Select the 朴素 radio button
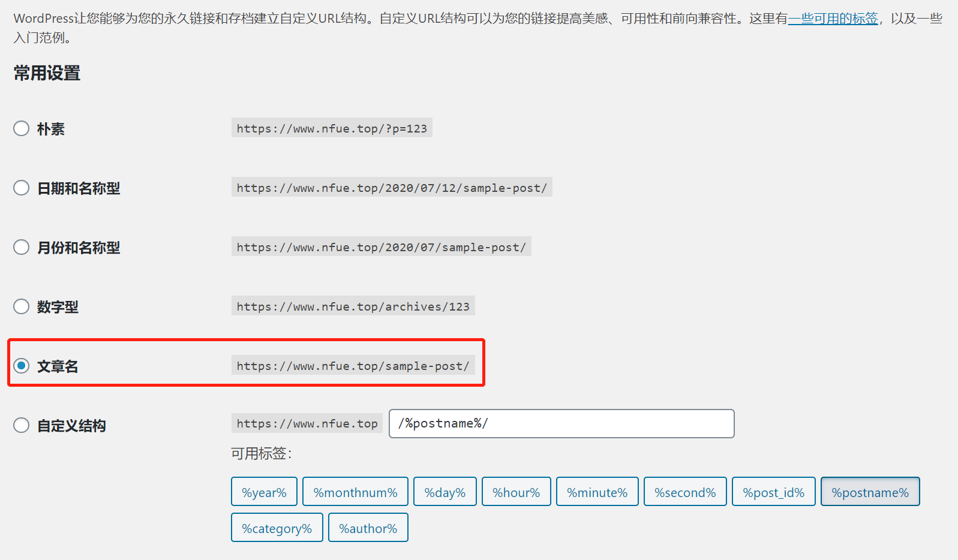Screen dimensions: 958x560 [x=22, y=128]
